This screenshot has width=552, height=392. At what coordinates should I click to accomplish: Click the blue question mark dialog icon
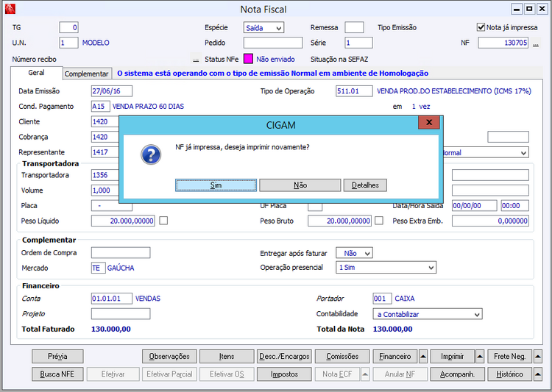(x=151, y=154)
